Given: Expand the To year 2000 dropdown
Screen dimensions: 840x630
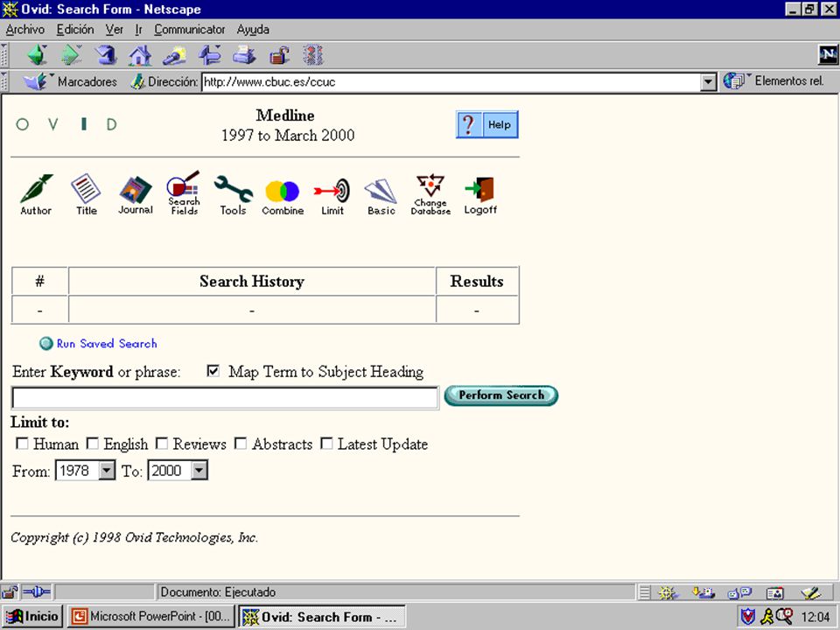Looking at the screenshot, I should click(x=199, y=471).
